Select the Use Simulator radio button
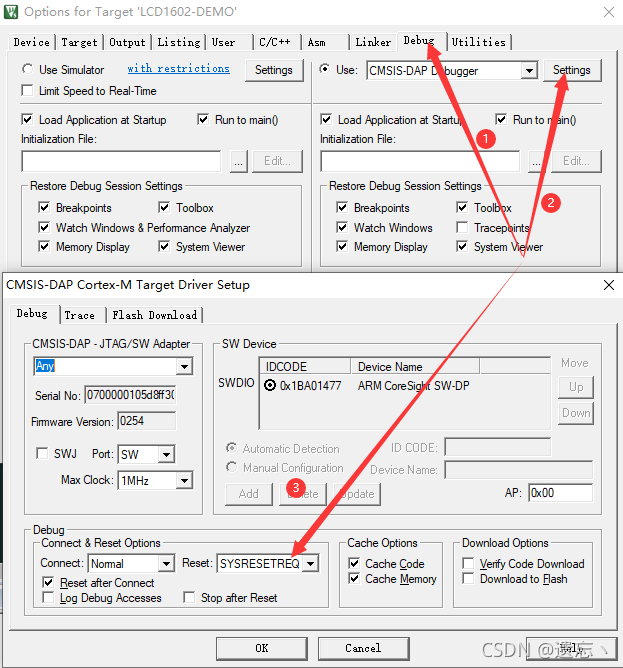This screenshot has width=623, height=668. pyautogui.click(x=28, y=69)
